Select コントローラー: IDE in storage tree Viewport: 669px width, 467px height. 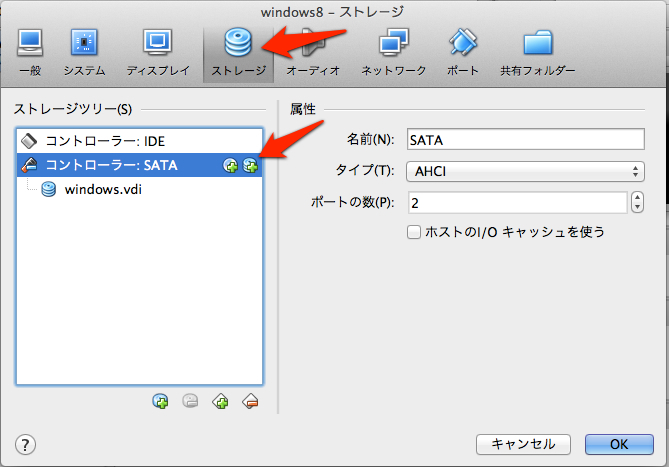tap(140, 141)
